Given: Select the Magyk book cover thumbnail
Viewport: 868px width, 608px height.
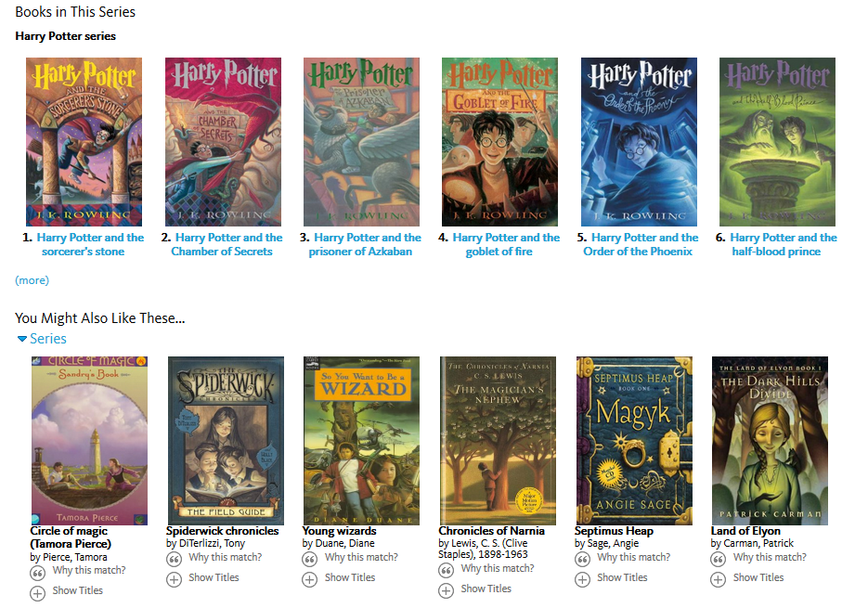Looking at the screenshot, I should click(x=634, y=440).
